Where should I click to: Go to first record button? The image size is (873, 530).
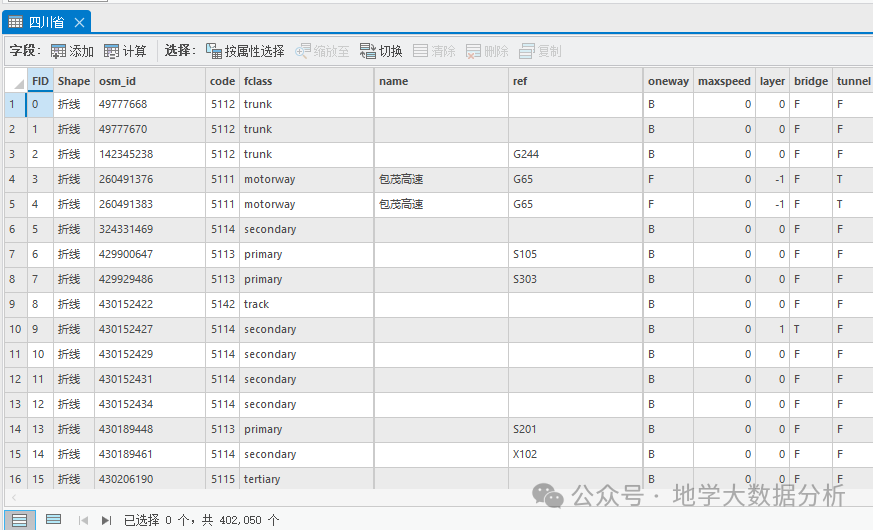[83, 521]
